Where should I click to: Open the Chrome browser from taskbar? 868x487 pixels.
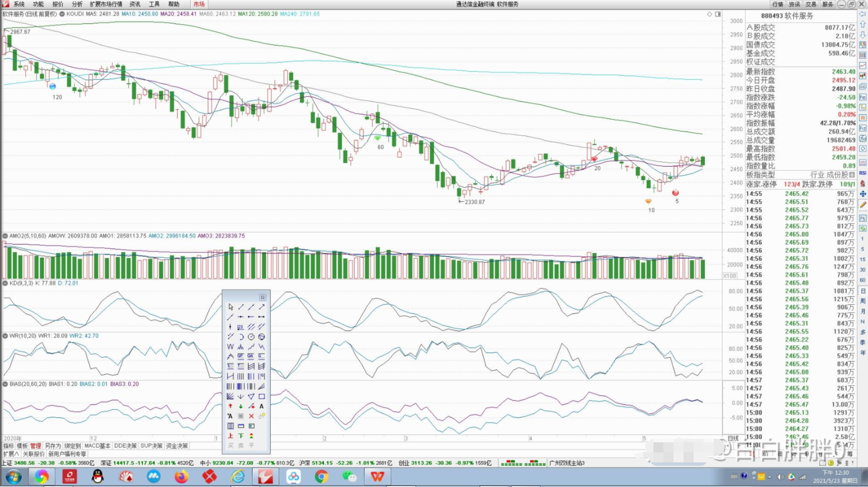[x=321, y=476]
